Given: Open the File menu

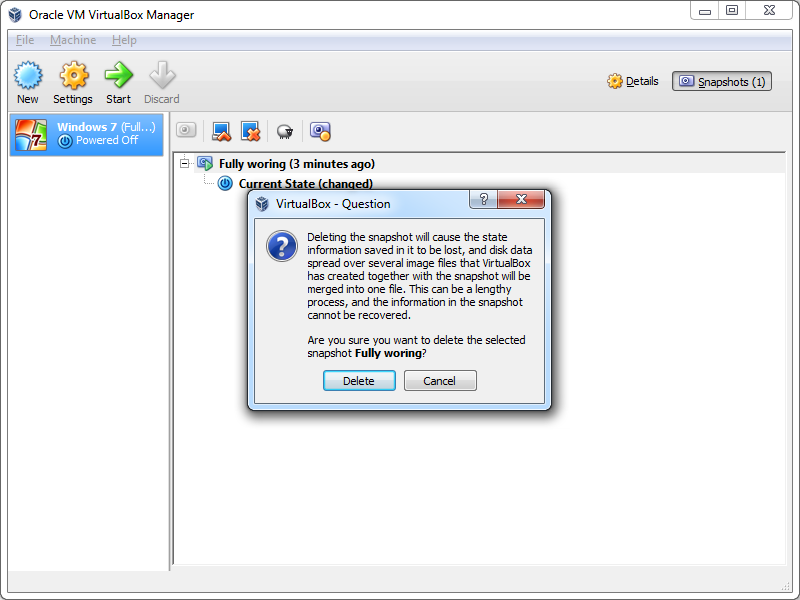Looking at the screenshot, I should 25,40.
